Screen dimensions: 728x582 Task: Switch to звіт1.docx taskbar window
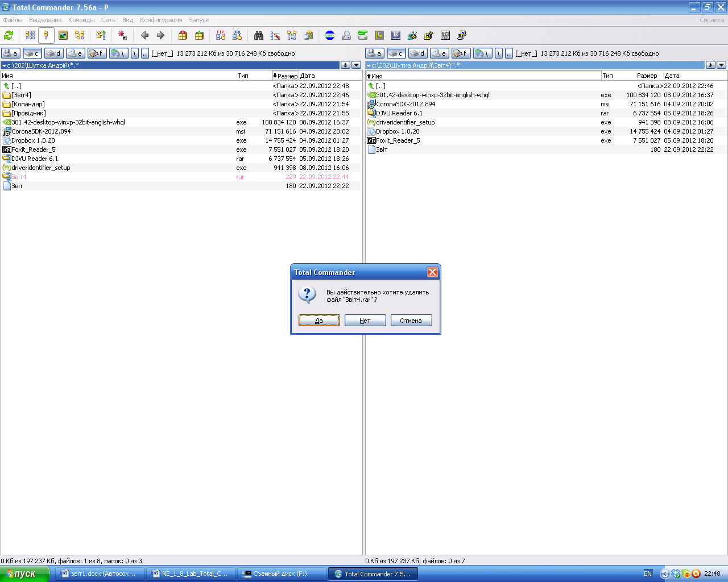[x=100, y=574]
